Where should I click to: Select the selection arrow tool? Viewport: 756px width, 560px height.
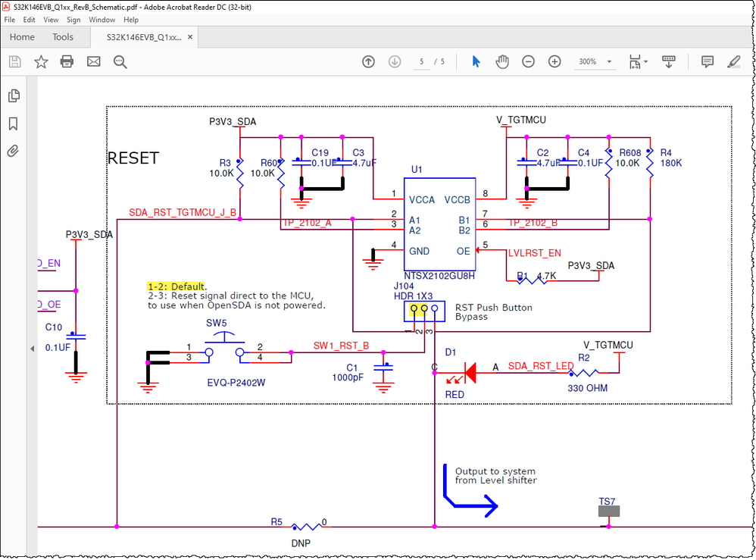(475, 61)
